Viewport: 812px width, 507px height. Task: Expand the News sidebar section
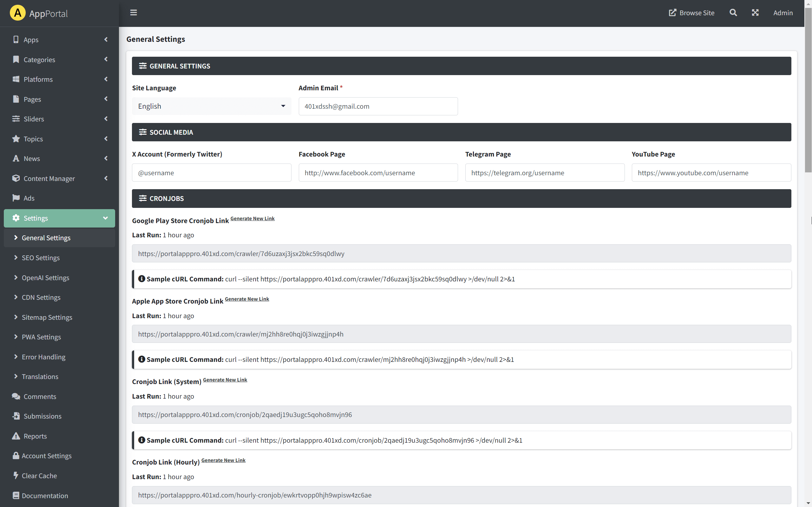[x=31, y=158]
